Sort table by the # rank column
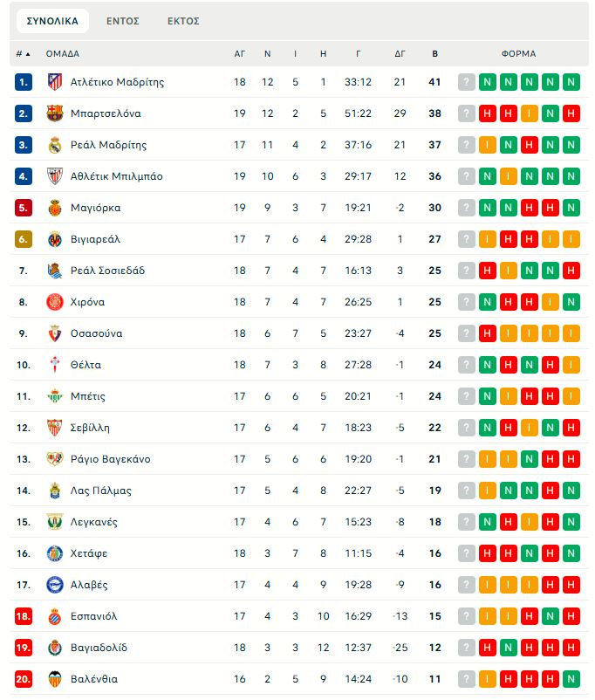Screen dimensions: 595x700 click(23, 53)
